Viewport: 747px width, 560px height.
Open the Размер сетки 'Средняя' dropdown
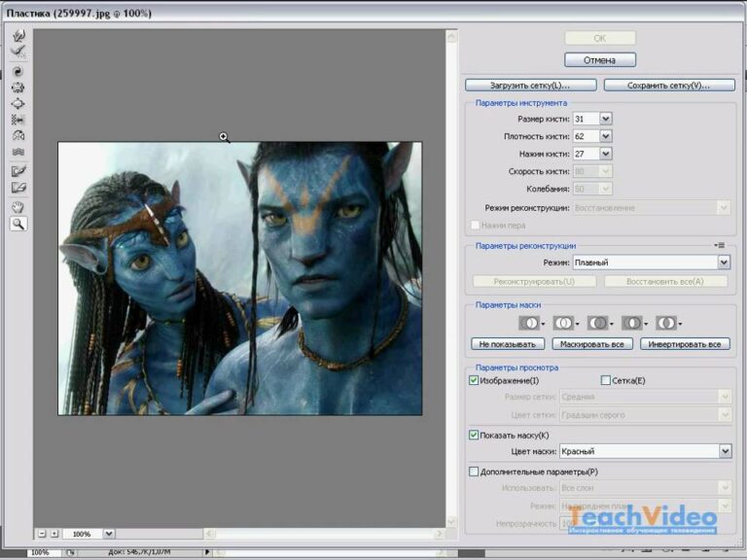tap(646, 397)
